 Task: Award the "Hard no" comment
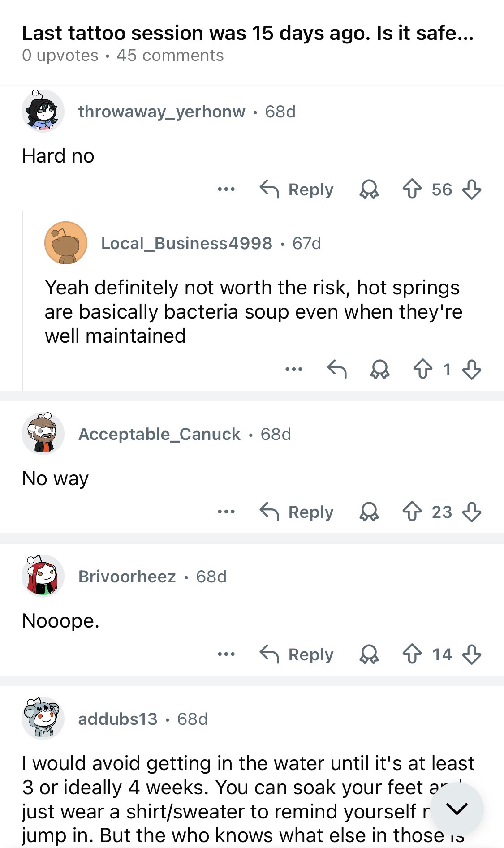pyautogui.click(x=369, y=189)
